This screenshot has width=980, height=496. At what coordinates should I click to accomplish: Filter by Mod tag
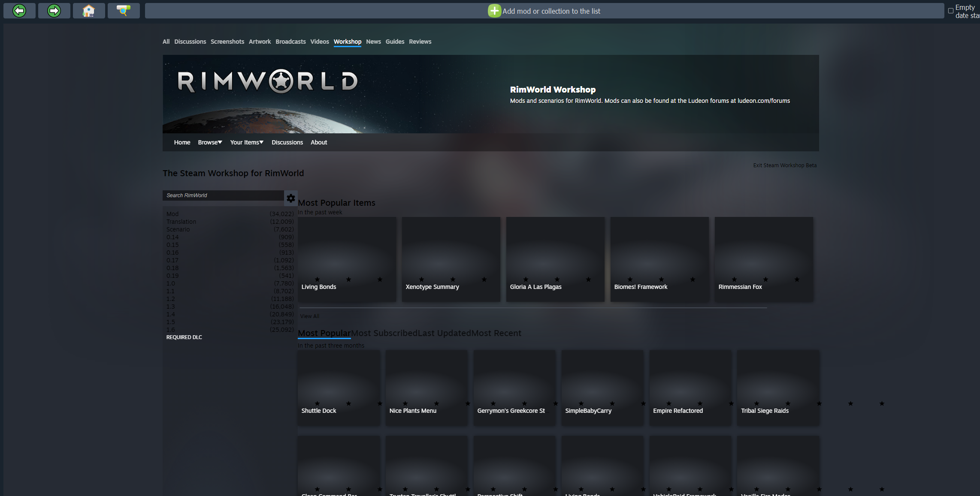click(172, 214)
